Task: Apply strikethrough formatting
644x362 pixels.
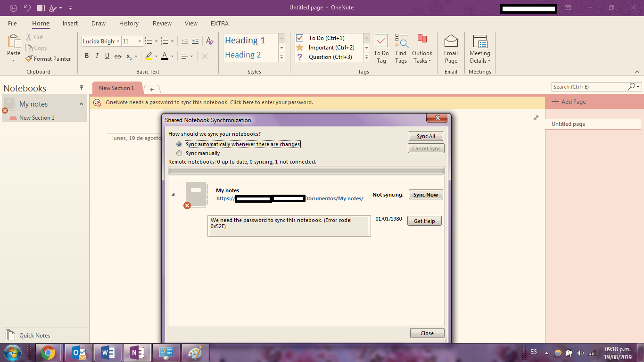Action: tap(118, 56)
